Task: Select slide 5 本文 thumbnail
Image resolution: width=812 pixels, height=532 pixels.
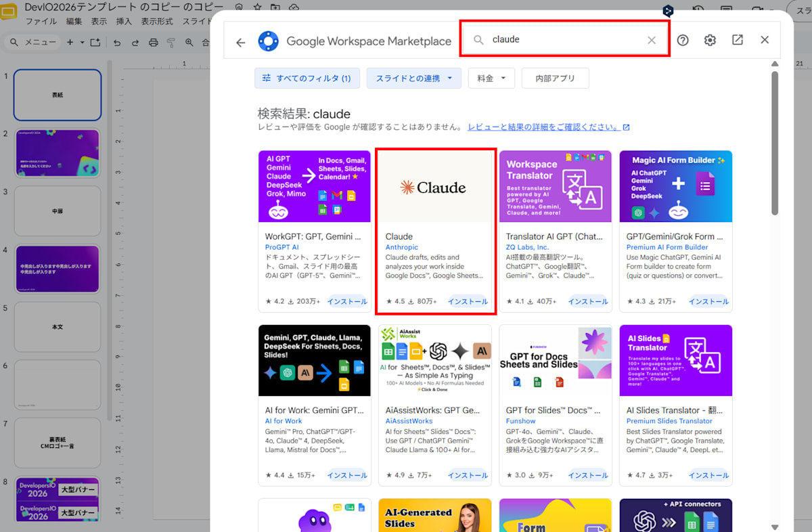Action: pyautogui.click(x=58, y=327)
